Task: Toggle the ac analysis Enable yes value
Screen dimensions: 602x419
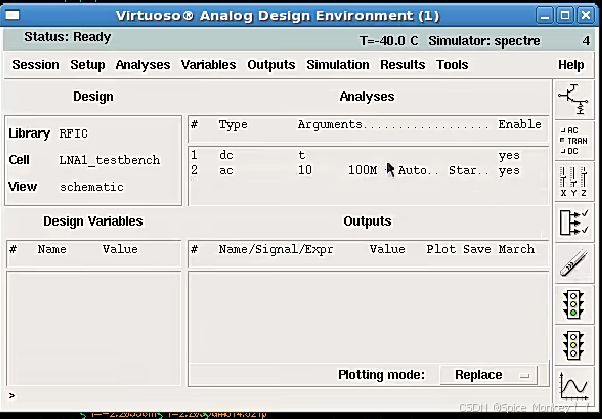Action: tap(509, 171)
